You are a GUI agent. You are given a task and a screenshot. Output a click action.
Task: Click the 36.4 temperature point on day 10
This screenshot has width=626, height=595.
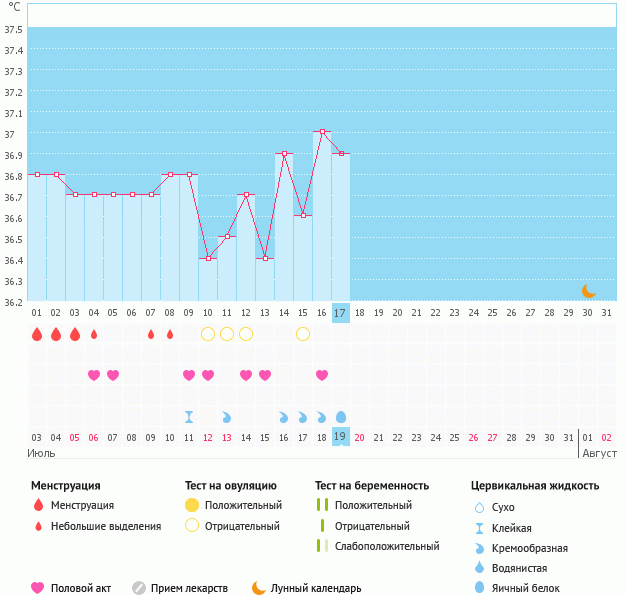[x=208, y=258]
